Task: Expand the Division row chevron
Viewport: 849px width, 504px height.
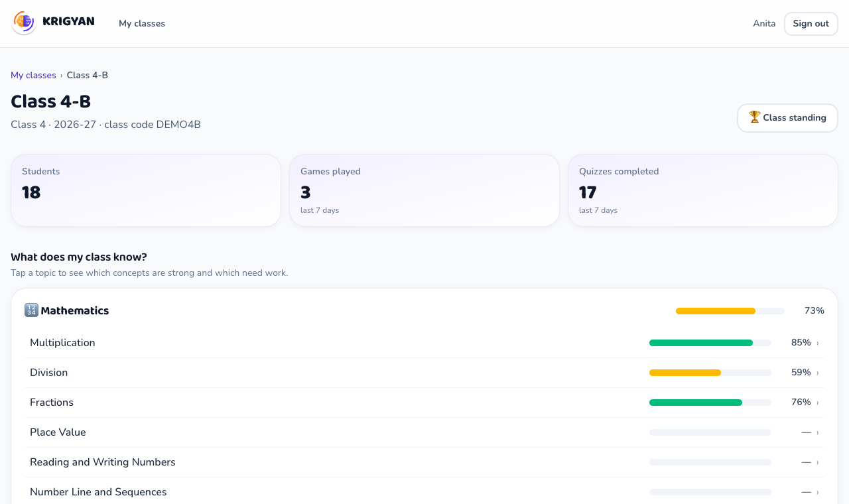Action: [818, 373]
